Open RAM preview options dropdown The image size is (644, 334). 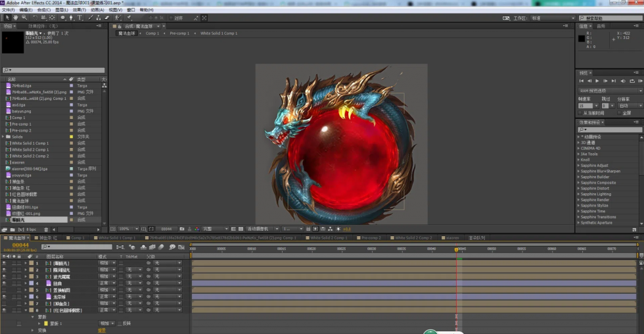610,91
